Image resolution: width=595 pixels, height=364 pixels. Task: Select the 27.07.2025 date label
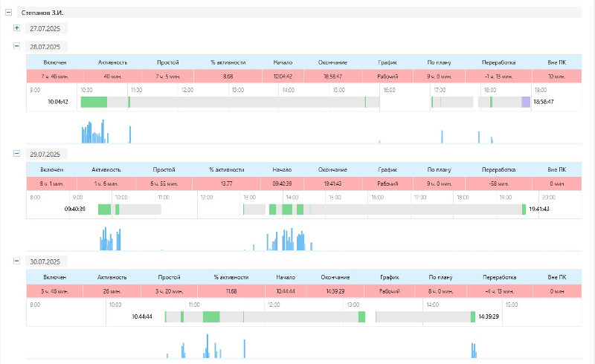pyautogui.click(x=45, y=28)
